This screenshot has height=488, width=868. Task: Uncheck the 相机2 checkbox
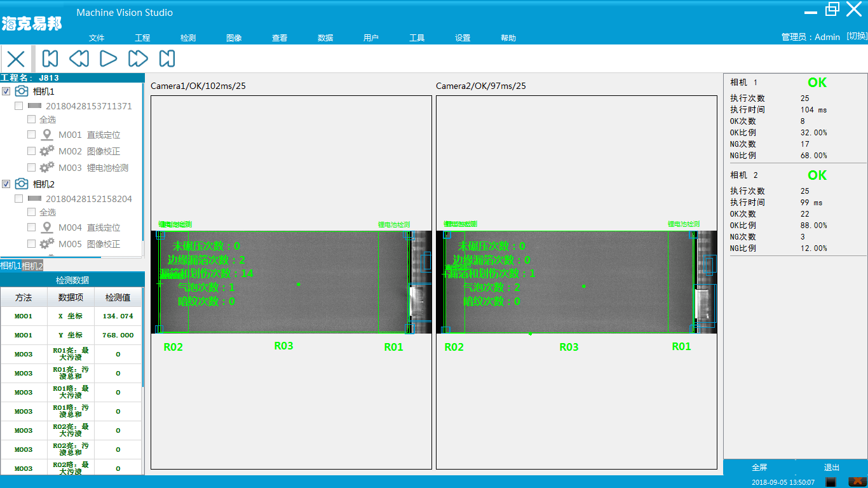tap(6, 184)
